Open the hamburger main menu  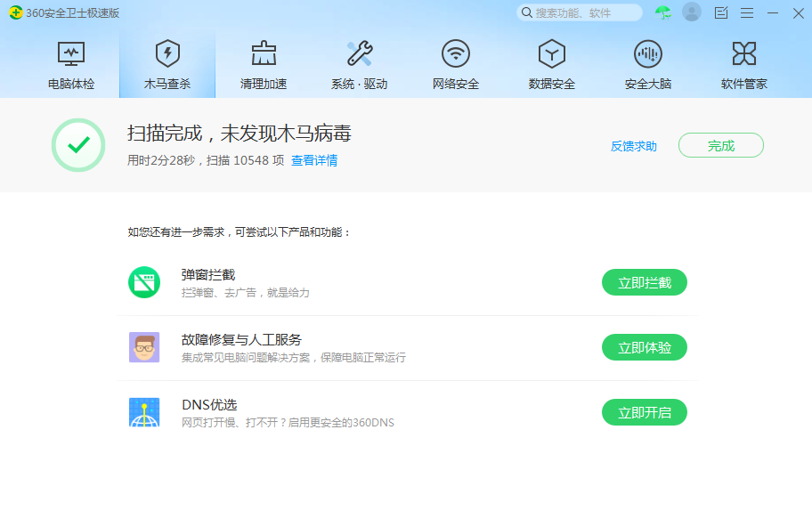[x=747, y=13]
